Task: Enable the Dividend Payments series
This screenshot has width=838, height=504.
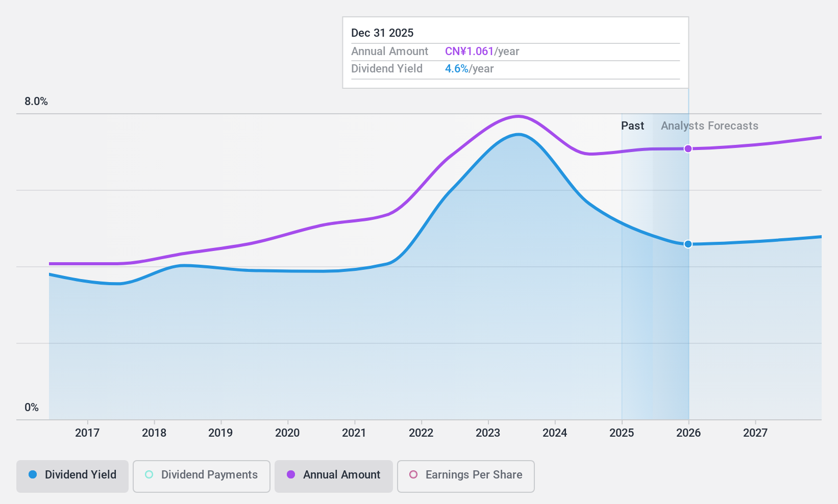Action: point(202,476)
